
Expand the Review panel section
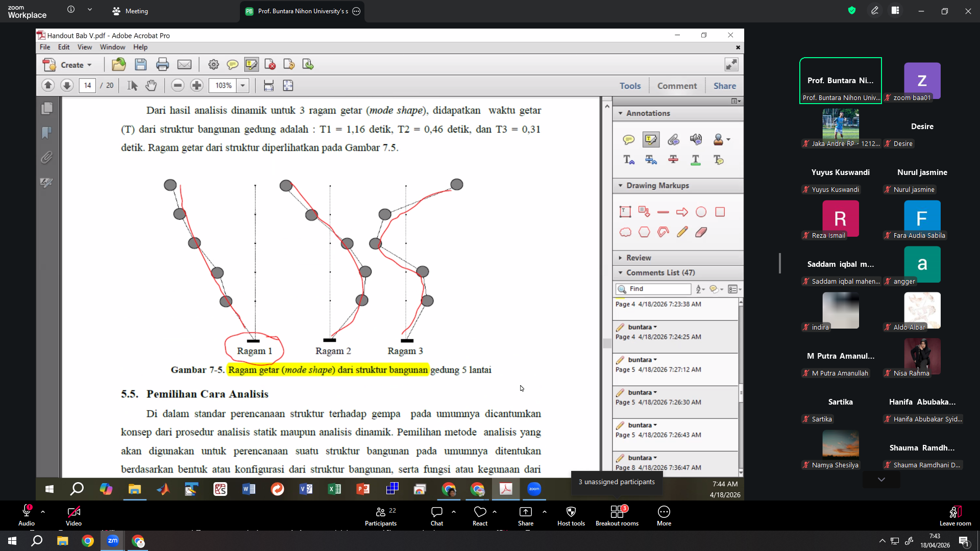tap(621, 258)
